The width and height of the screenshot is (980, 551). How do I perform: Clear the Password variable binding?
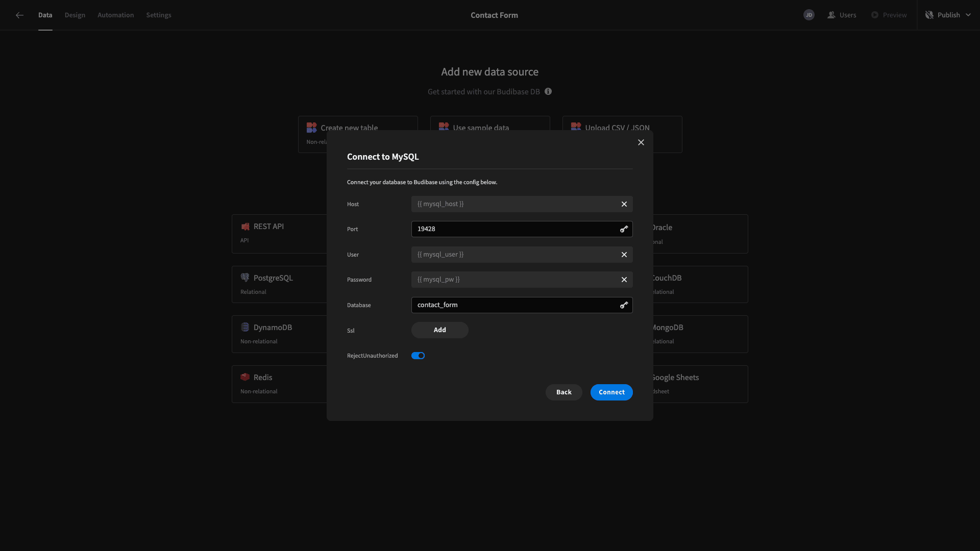(624, 280)
